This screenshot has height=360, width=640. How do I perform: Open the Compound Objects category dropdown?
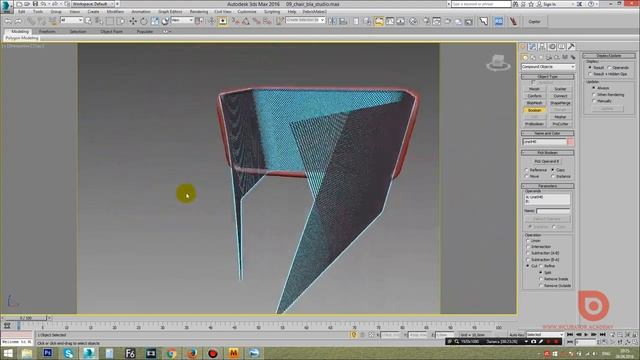548,67
